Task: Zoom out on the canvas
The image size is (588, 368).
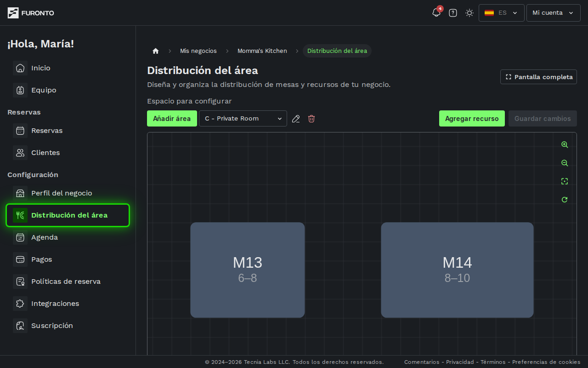Action: click(x=565, y=163)
